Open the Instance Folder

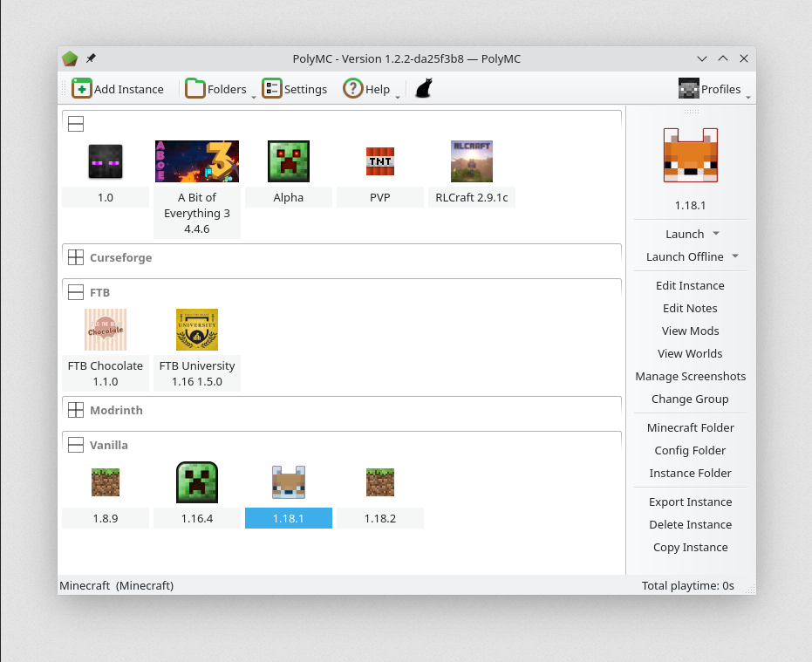pos(690,474)
